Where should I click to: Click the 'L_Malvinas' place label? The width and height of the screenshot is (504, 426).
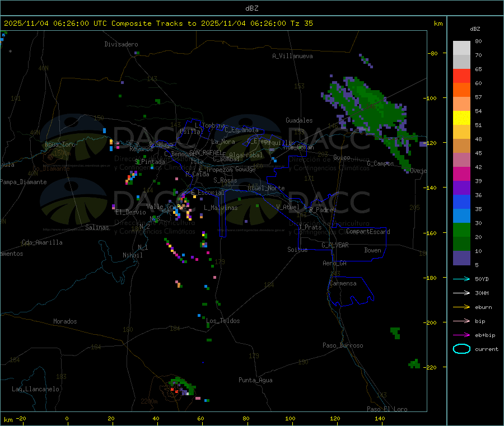point(221,208)
